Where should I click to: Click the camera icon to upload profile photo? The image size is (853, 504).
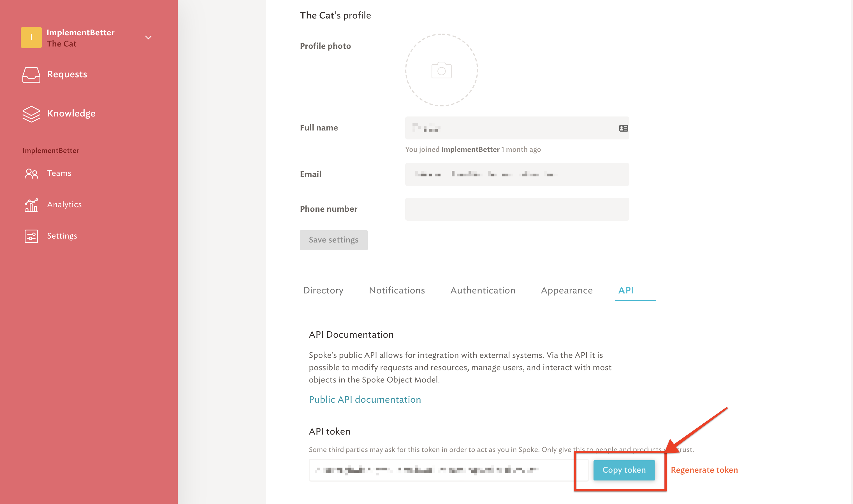coord(441,70)
